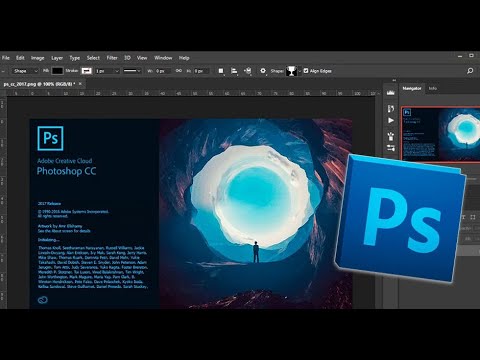The height and width of the screenshot is (360, 480).
Task: Switch to the Navigator tab
Action: pyautogui.click(x=412, y=88)
